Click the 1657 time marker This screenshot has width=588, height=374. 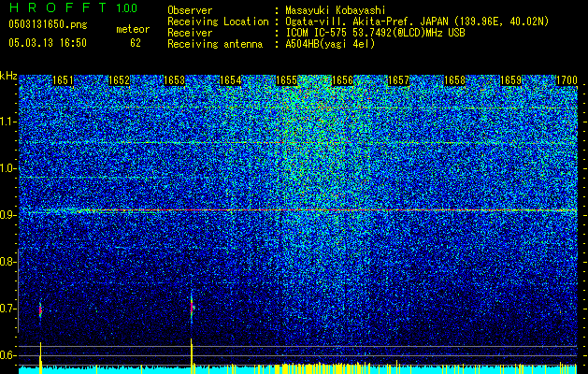pos(398,80)
